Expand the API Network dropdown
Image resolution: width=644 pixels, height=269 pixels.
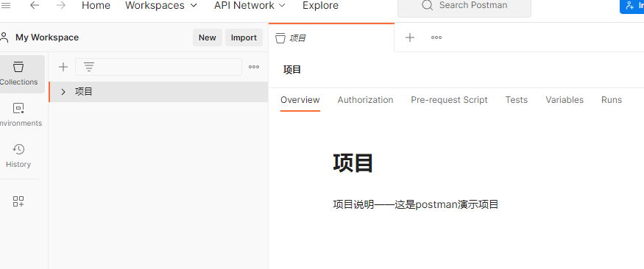pos(250,5)
